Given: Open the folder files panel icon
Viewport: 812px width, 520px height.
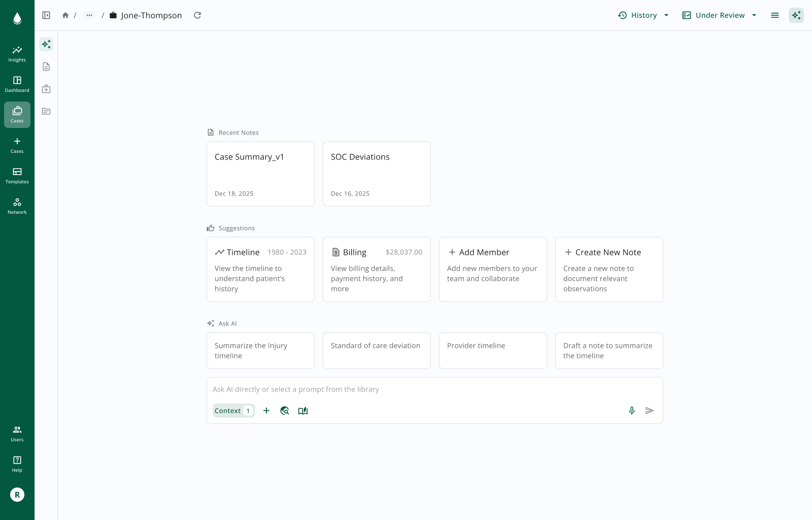Looking at the screenshot, I should [46, 111].
